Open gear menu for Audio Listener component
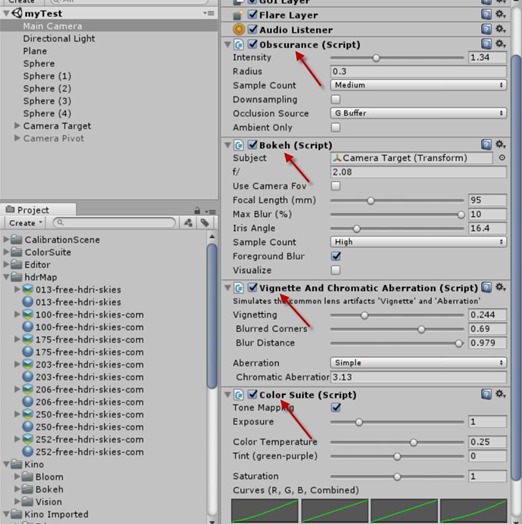The width and height of the screenshot is (522, 524). click(500, 29)
